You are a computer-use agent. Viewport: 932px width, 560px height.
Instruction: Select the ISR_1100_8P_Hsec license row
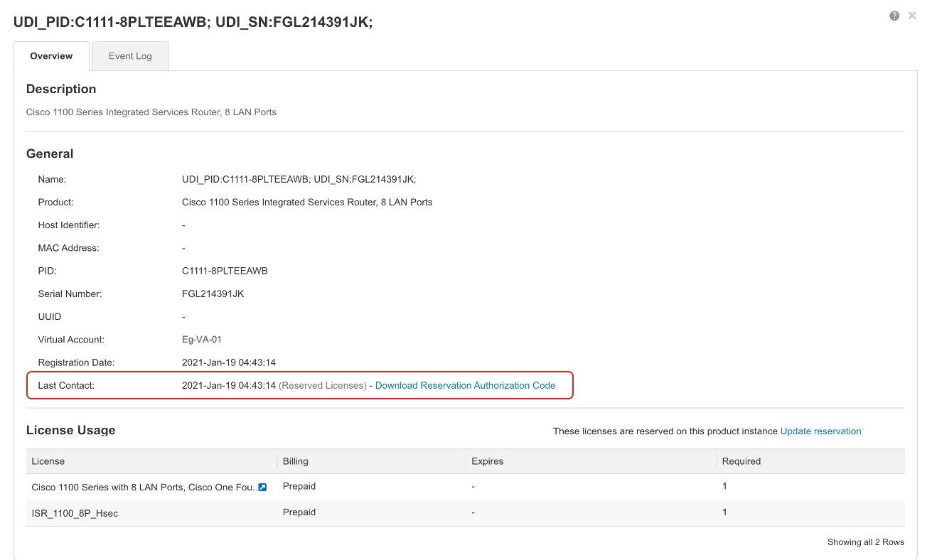pyautogui.click(x=466, y=513)
